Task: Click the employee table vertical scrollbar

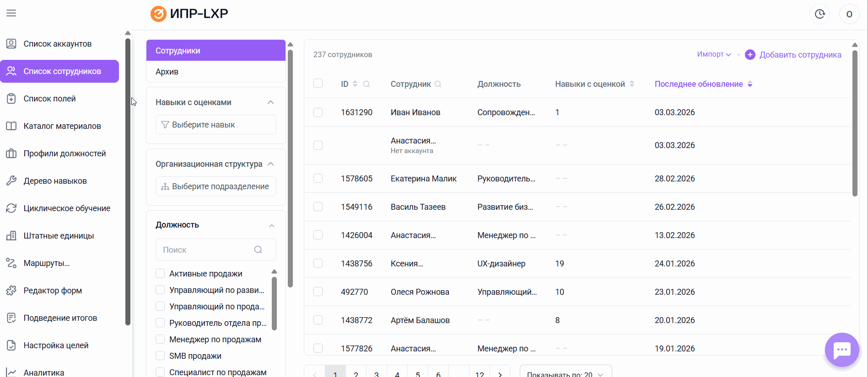Action: click(854, 123)
